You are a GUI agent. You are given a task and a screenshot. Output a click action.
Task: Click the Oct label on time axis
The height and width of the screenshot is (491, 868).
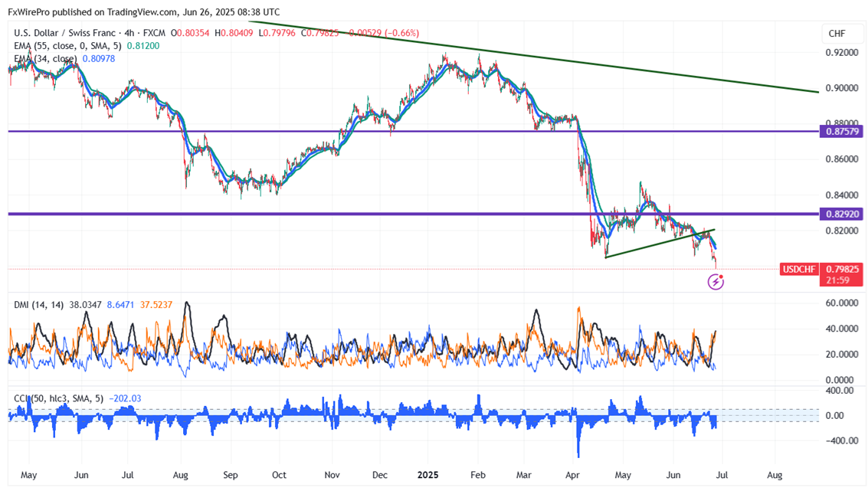pos(279,475)
